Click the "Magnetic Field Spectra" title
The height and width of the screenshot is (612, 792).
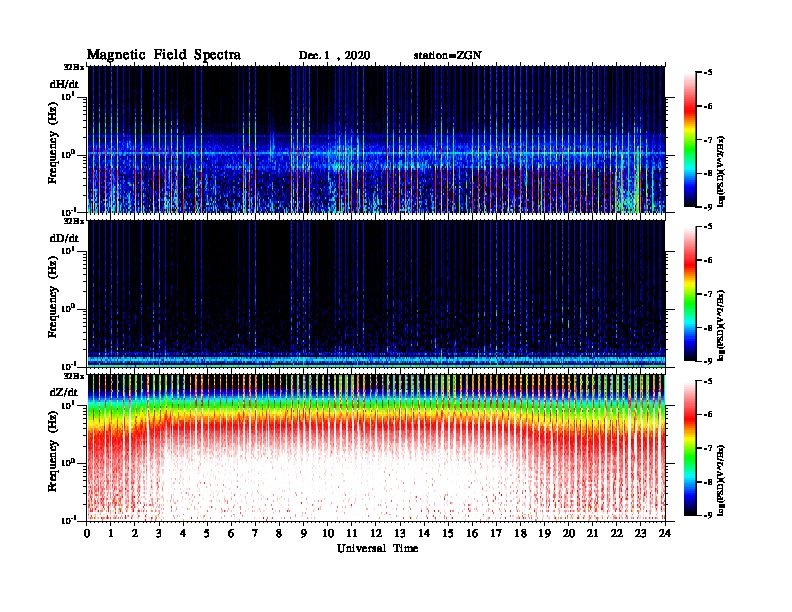[164, 55]
